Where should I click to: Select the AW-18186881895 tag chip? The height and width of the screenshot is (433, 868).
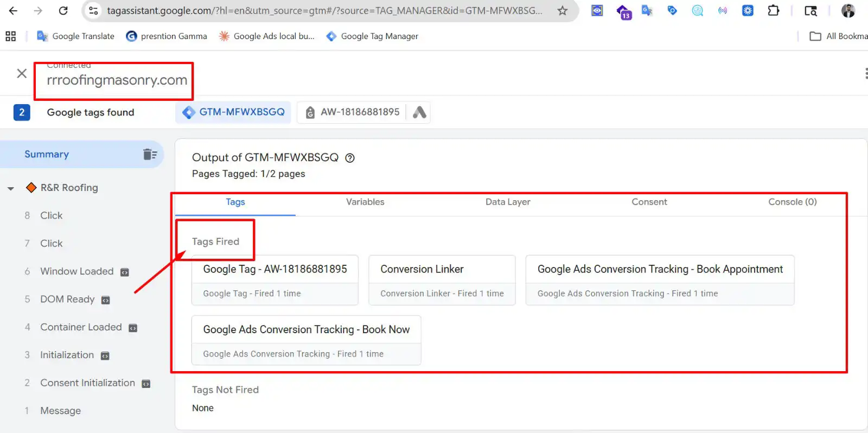coord(352,112)
